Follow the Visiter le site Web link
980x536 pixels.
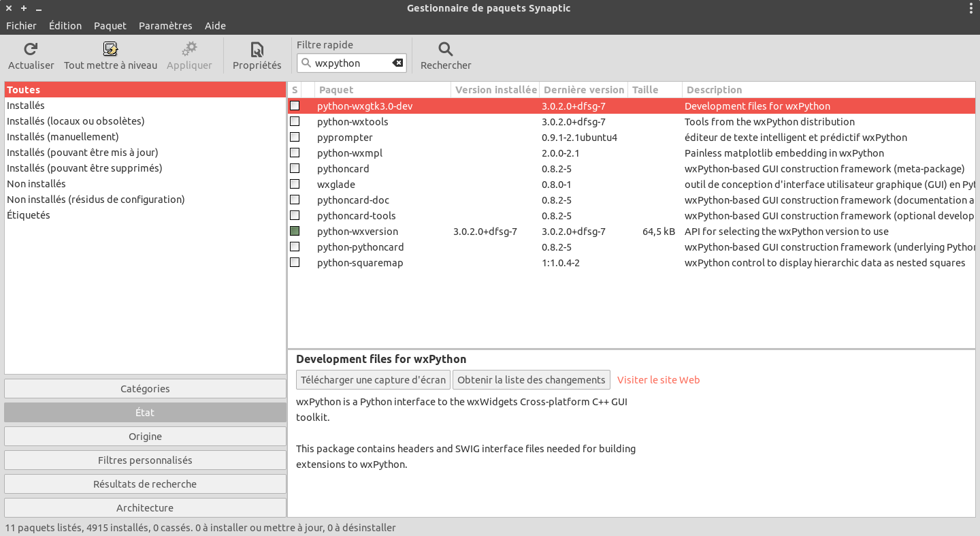point(658,380)
